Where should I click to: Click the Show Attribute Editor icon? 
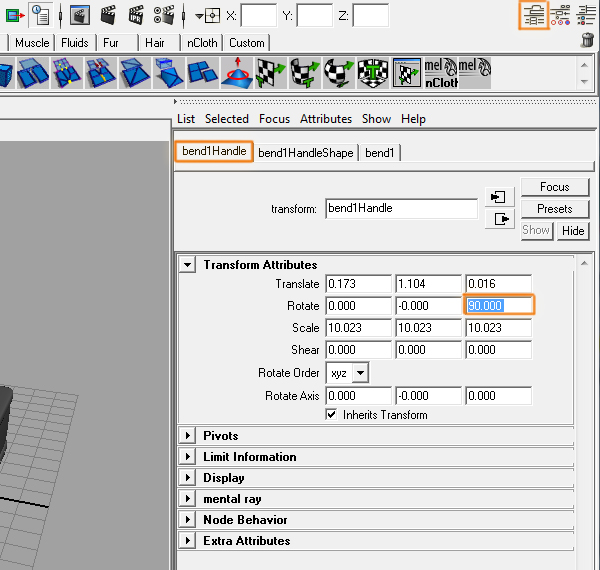[x=534, y=14]
